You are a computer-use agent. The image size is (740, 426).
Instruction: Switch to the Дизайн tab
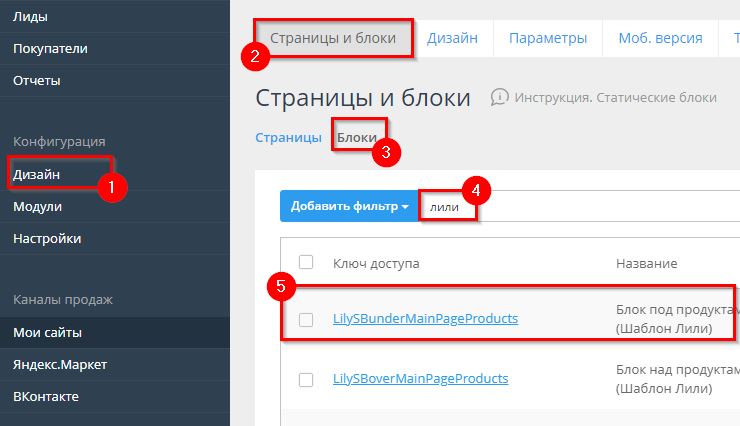(452, 38)
